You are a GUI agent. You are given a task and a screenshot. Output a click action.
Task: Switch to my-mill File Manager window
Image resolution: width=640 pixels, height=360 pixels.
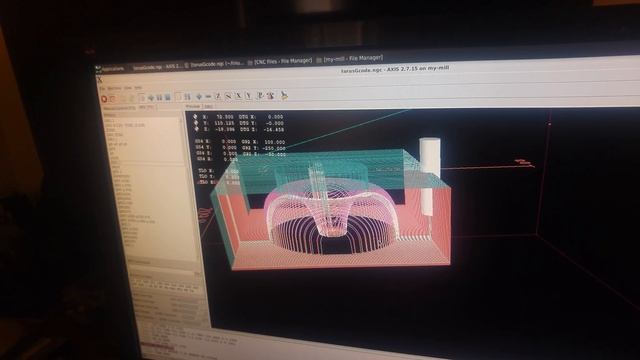[x=351, y=58]
